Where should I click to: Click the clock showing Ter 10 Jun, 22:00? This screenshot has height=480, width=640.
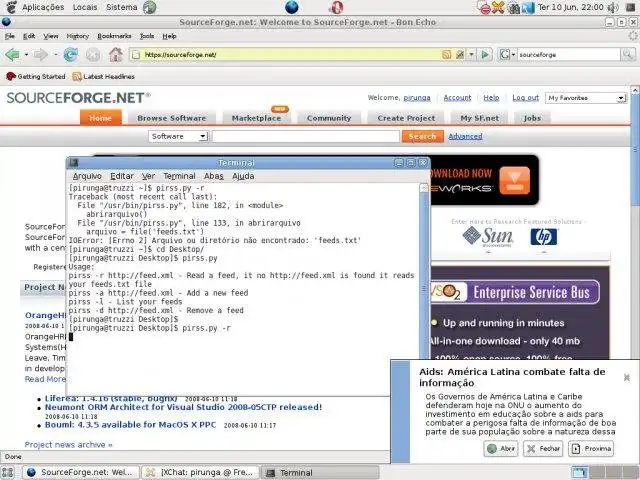tap(570, 7)
